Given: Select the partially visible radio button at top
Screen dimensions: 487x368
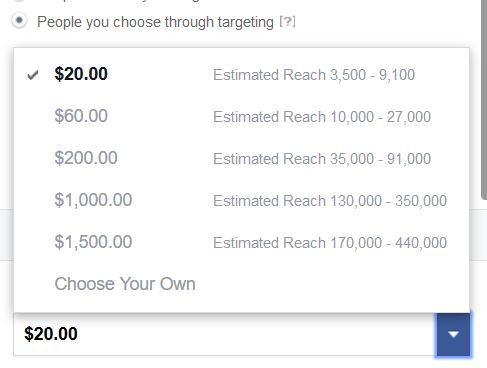Looking at the screenshot, I should (x=19, y=1).
